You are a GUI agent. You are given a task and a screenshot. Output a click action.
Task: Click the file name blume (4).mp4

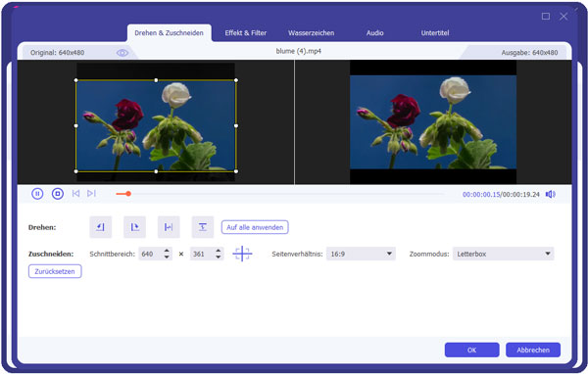click(299, 51)
